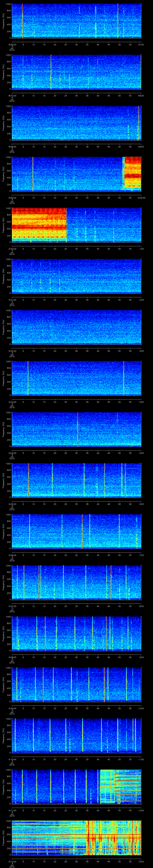Screen dimensions: 153x868
Task: Click the 8:58:00 start time label
Action: (x=12, y=147)
